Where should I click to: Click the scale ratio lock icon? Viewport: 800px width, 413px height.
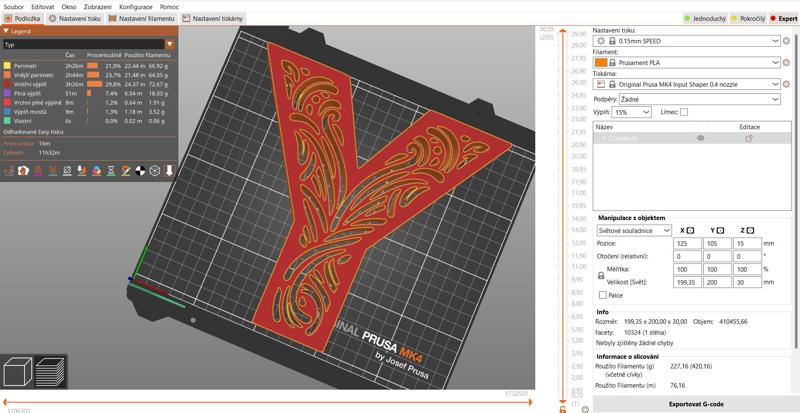[601, 275]
